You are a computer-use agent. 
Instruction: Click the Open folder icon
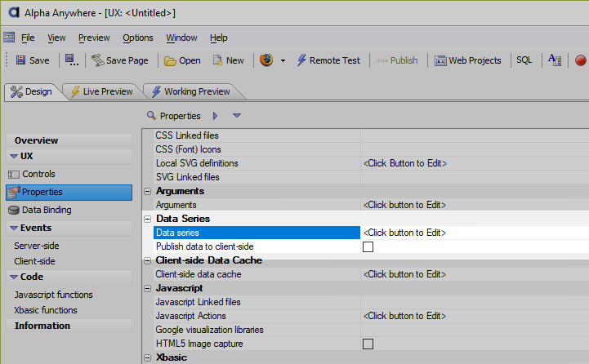(170, 60)
